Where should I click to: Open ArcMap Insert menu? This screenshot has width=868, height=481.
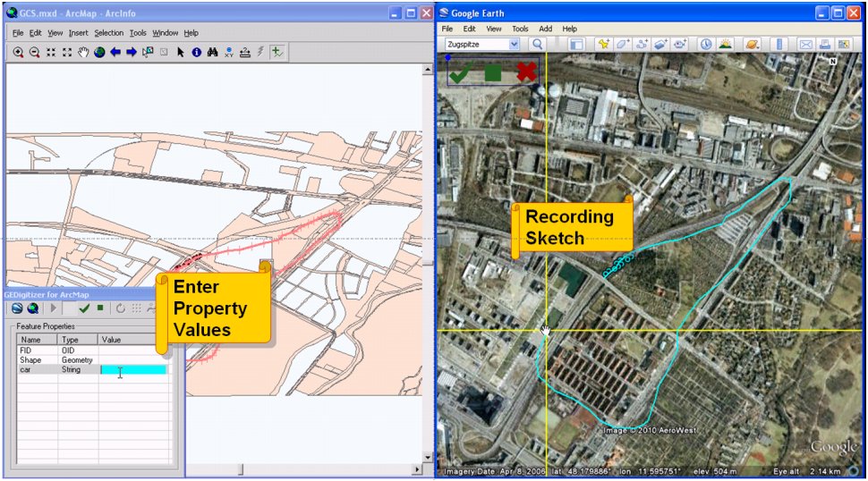pos(78,33)
